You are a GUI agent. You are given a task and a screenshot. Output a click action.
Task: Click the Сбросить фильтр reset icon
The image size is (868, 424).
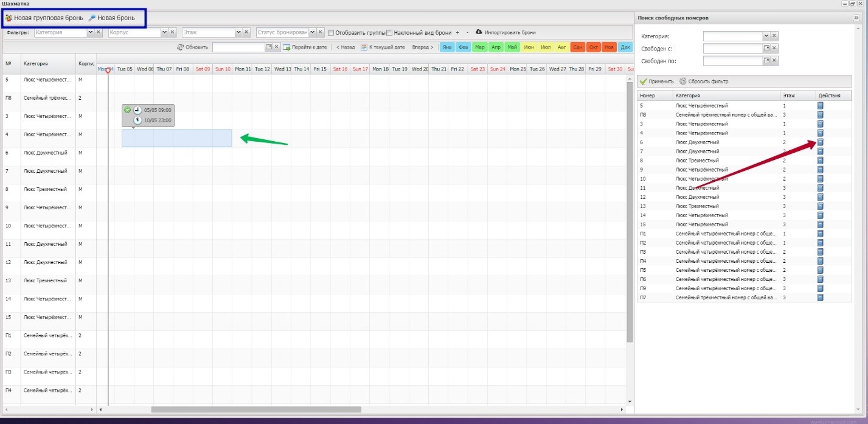click(682, 82)
